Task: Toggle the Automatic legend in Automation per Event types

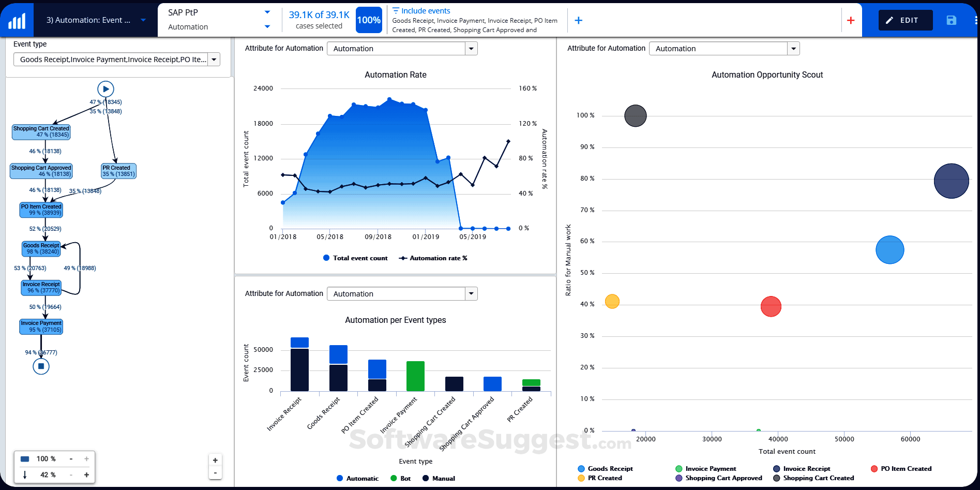Action: 357,478
